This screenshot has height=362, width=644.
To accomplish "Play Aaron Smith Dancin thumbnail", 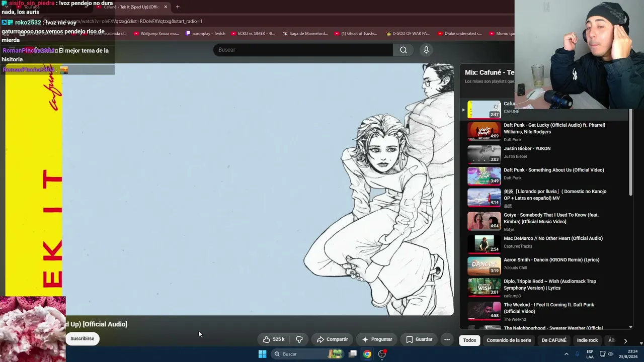I will coord(484,266).
